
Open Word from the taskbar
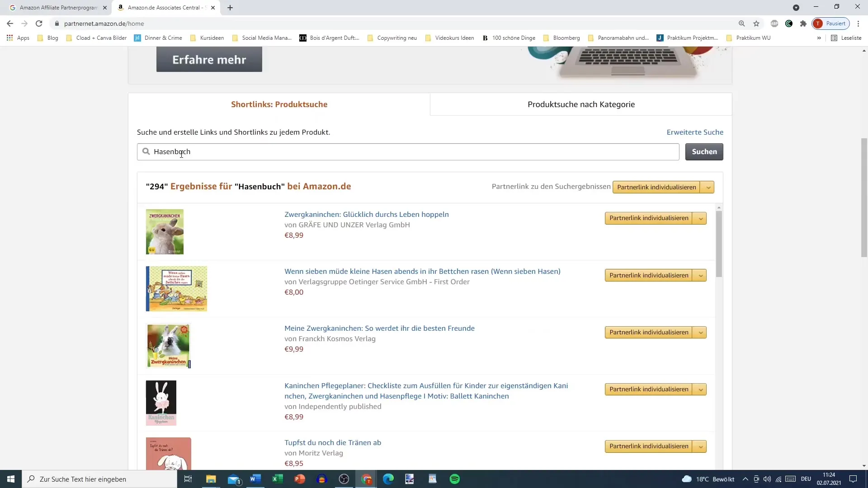click(x=255, y=479)
